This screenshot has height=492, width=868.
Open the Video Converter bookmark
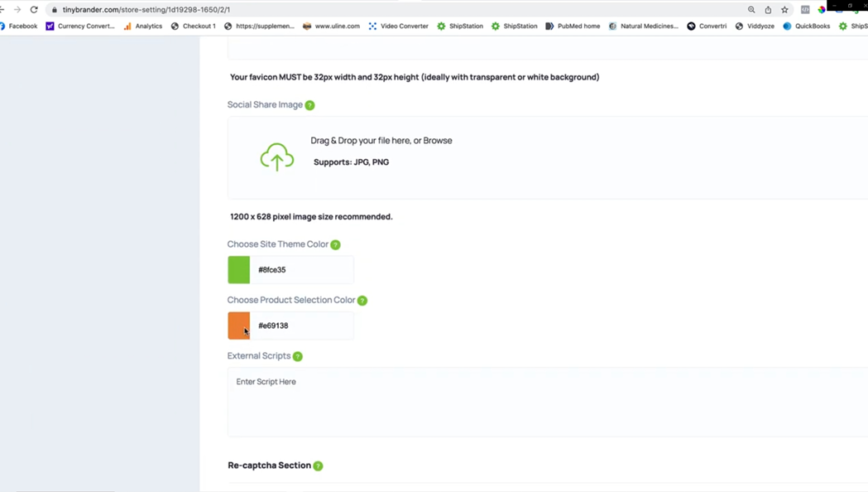click(x=399, y=26)
